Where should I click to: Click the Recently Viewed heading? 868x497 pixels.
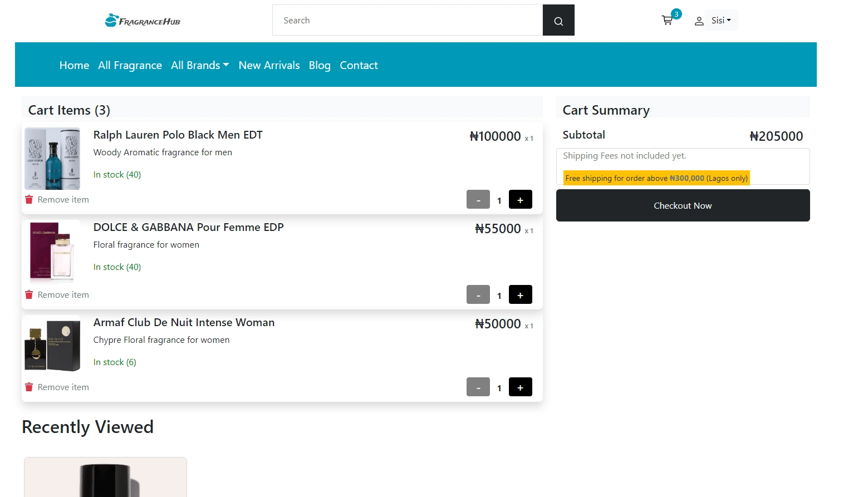tap(87, 427)
